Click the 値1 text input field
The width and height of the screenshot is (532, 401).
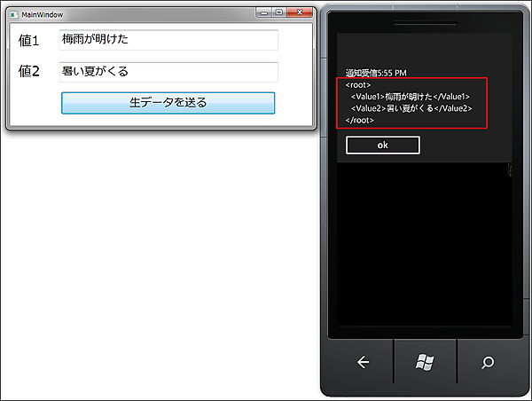(x=168, y=40)
